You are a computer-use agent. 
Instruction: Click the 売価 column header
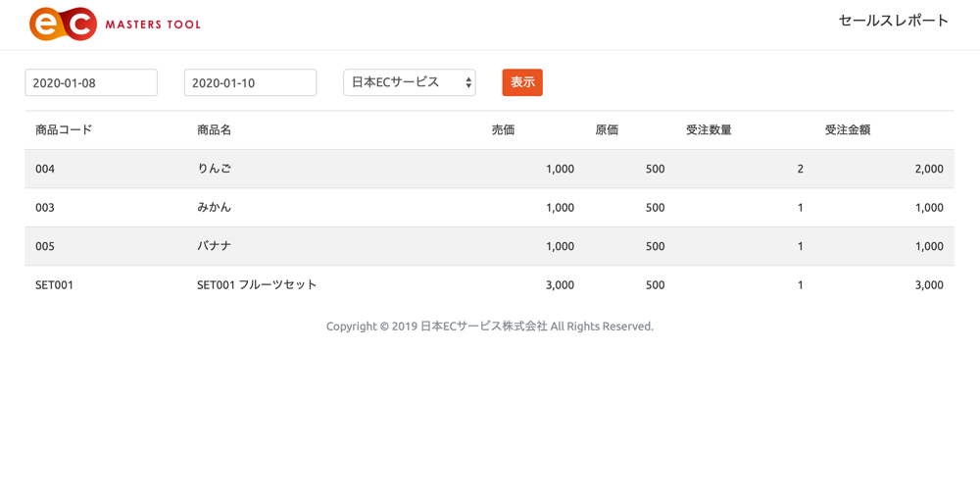pos(503,130)
